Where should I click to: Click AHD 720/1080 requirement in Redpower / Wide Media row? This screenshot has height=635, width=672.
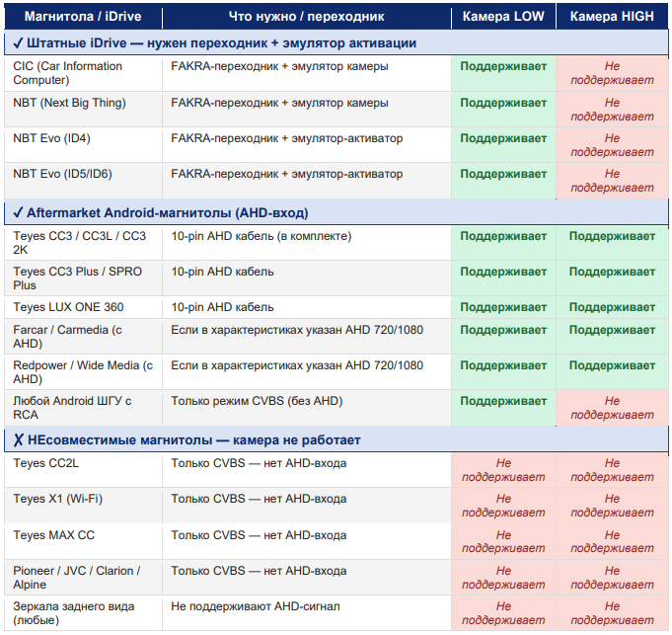coord(307,372)
